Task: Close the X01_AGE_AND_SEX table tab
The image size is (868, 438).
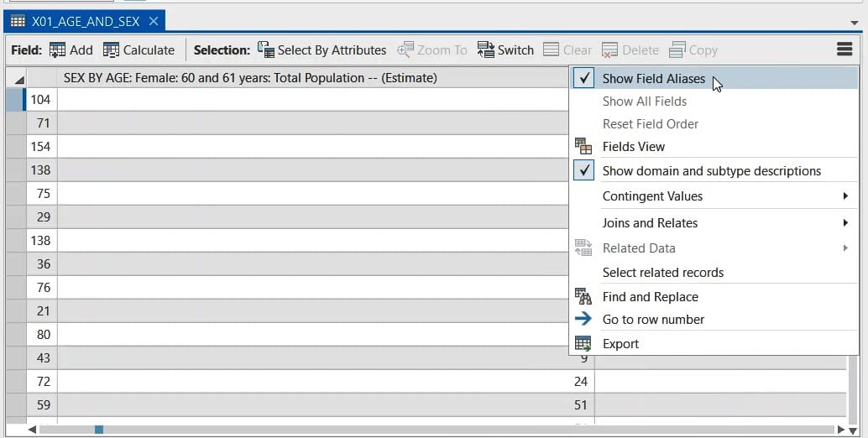Action: click(153, 22)
